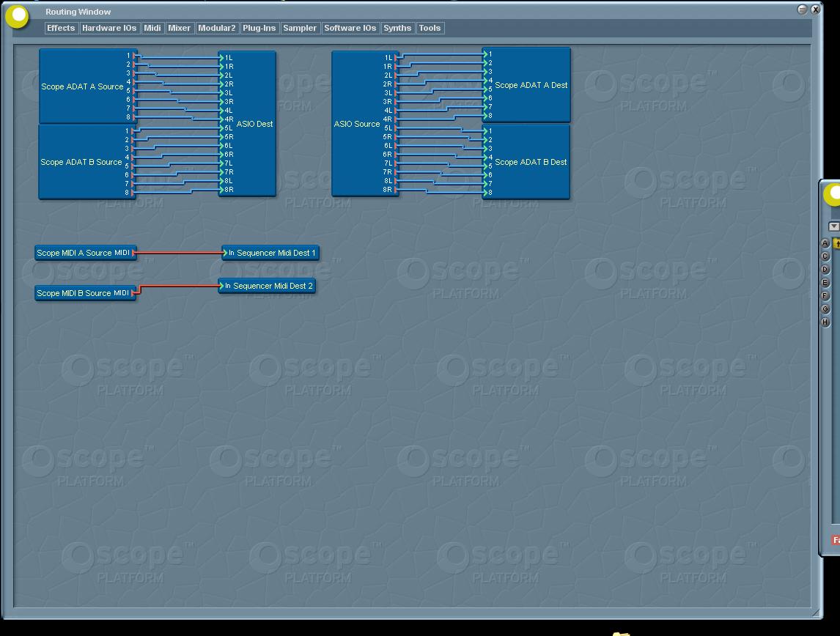Click output port 1 of Scope ADAT B Source

(x=133, y=131)
